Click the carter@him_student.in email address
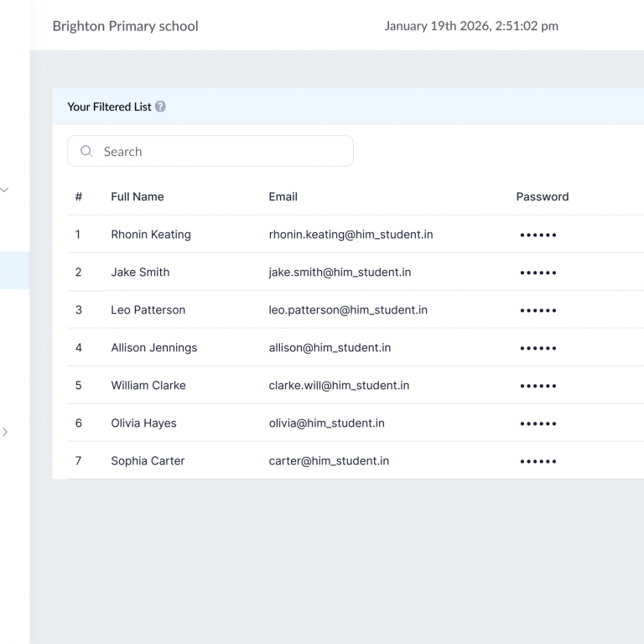This screenshot has width=644, height=644. [329, 461]
